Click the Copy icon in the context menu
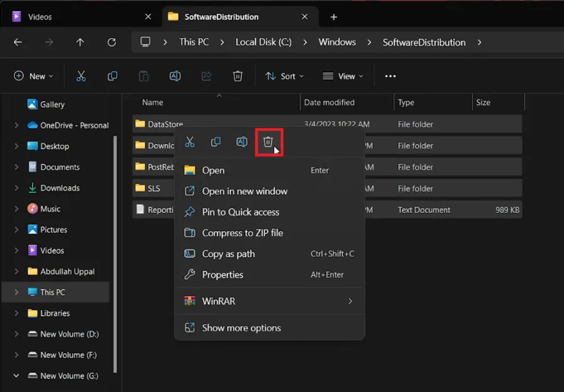This screenshot has height=392, width=564. [216, 142]
